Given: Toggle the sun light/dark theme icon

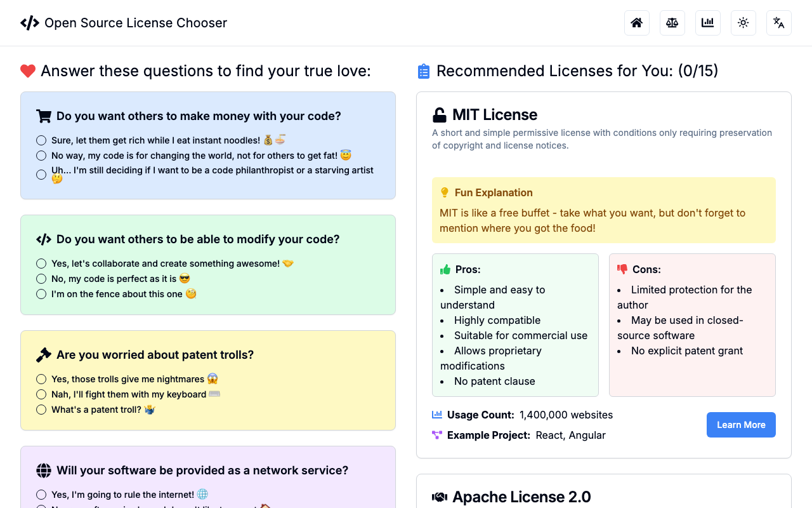Looking at the screenshot, I should point(743,23).
